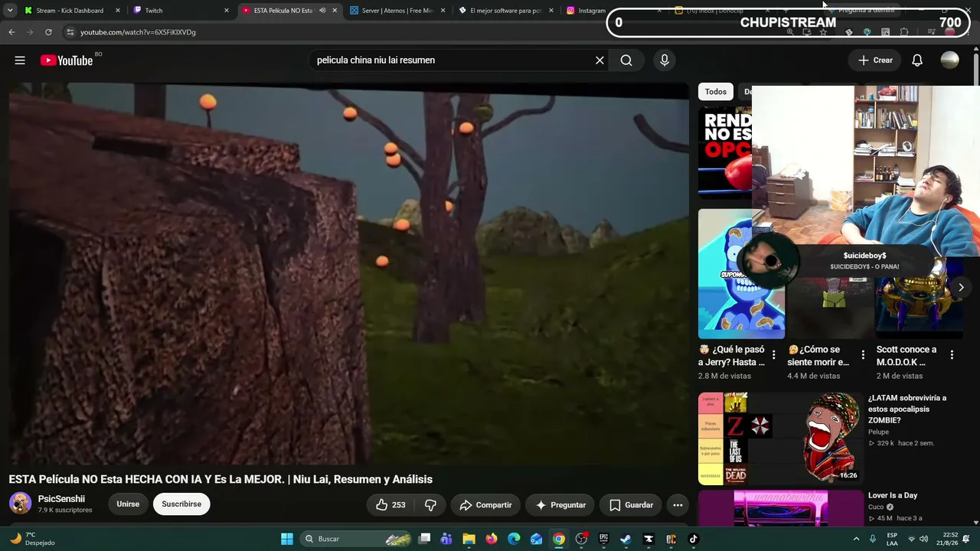Screen dimensions: 980x551
Task: Open TikTok app on the taskbar
Action: pos(693,539)
